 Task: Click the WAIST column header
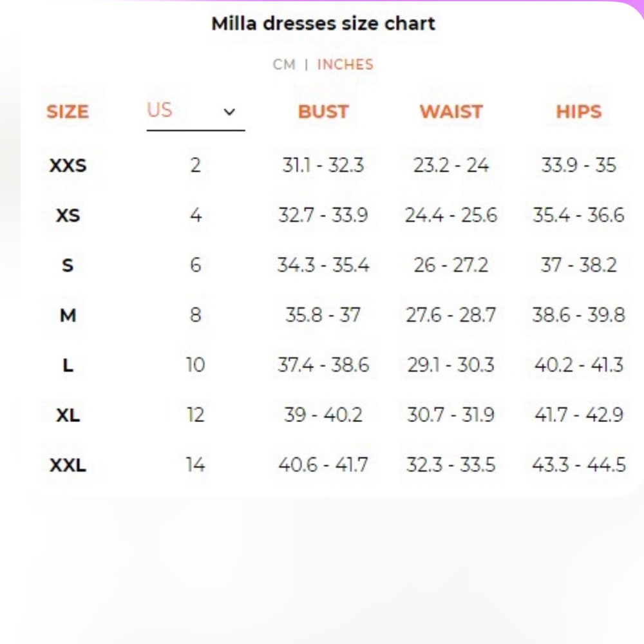451,111
